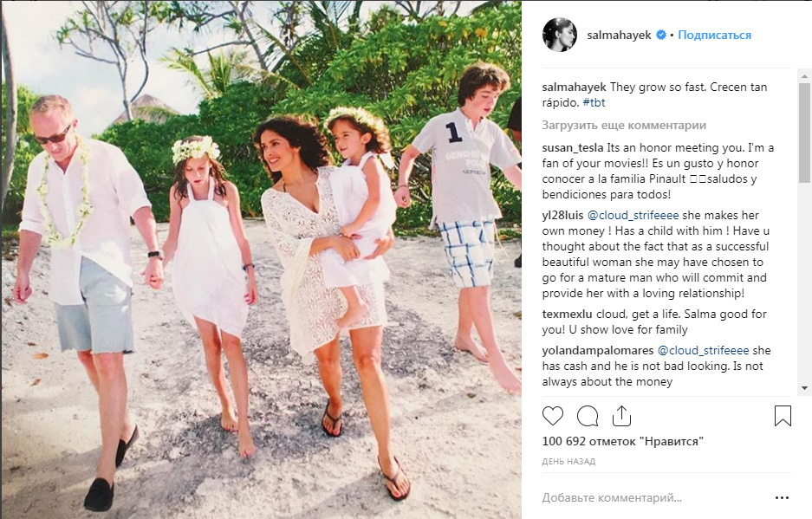Like the post with heart icon
Screen dimensions: 812x519
553,416
